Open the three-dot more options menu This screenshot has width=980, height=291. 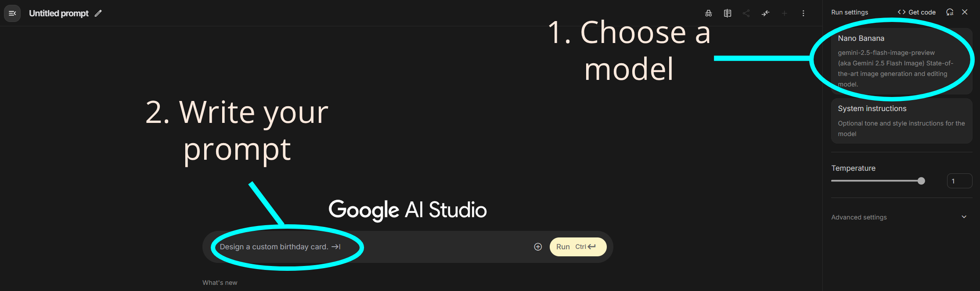point(803,13)
